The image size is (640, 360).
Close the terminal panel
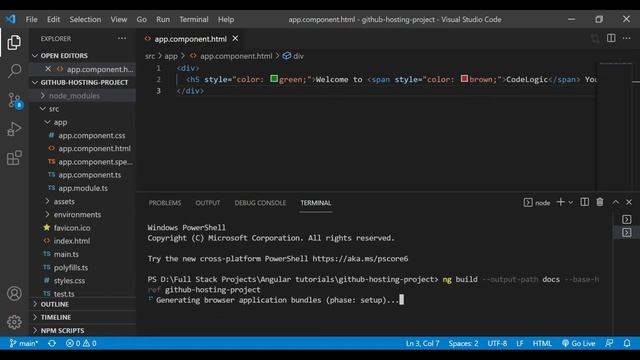629,202
